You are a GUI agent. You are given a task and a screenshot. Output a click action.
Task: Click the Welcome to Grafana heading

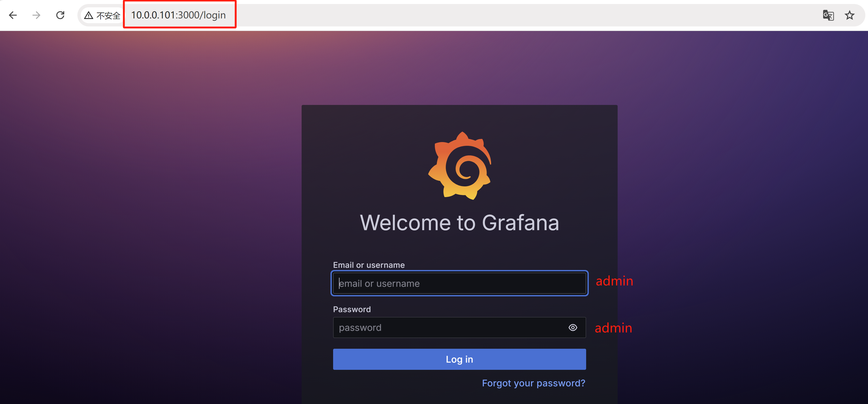460,223
